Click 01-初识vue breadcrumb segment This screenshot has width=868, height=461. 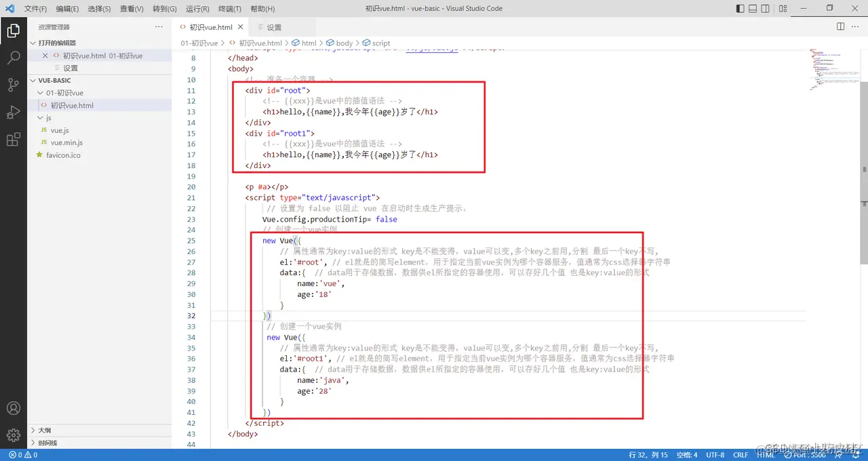pyautogui.click(x=199, y=43)
